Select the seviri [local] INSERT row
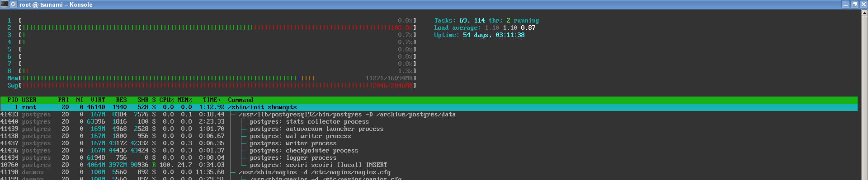 pyautogui.click(x=429, y=165)
